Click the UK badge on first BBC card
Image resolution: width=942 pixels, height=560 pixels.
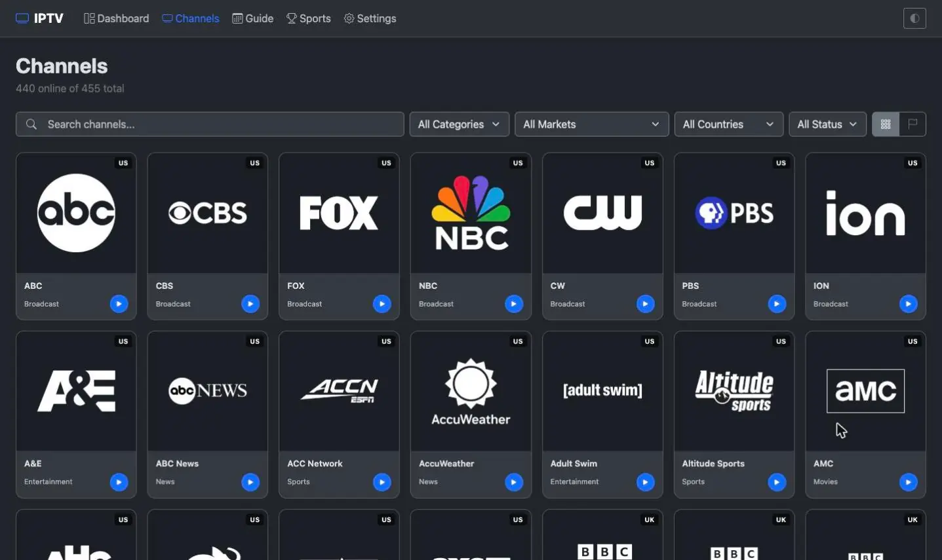tap(650, 519)
